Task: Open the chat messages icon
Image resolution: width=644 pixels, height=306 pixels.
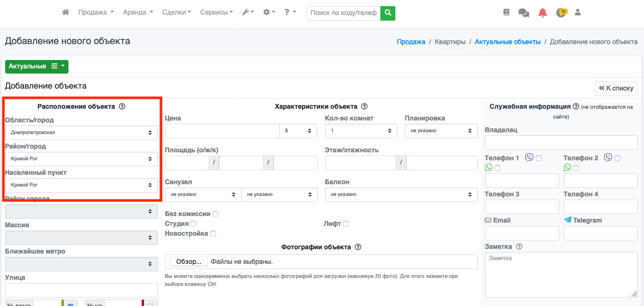Action: [523, 13]
